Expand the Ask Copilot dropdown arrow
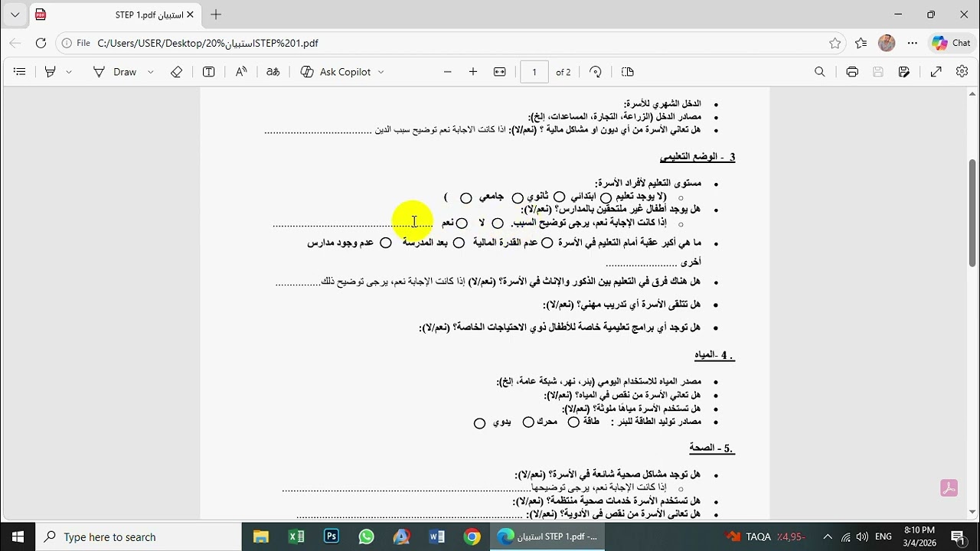The height and width of the screenshot is (551, 980). 381,72
